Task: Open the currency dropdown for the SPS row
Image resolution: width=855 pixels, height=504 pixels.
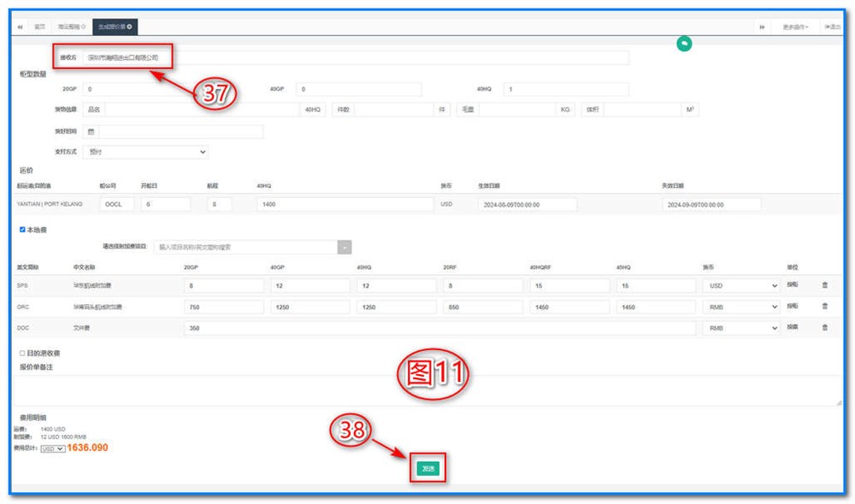Action: (x=740, y=285)
